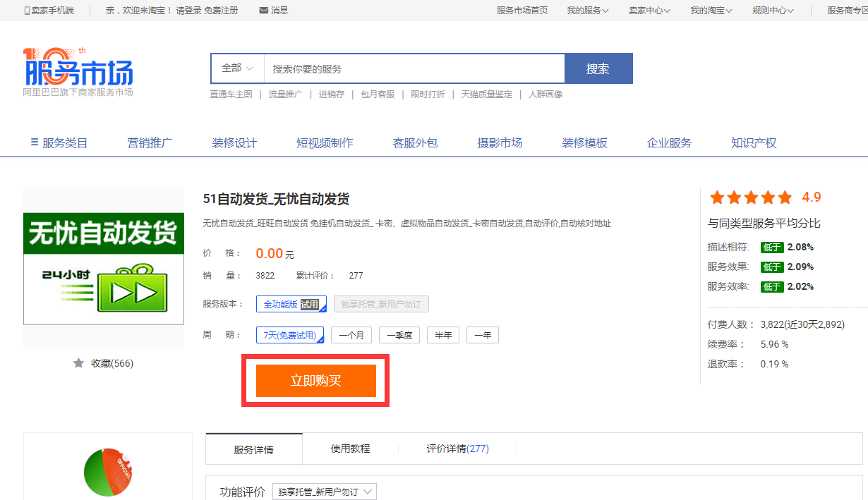868x500 pixels.
Task: Select the 全功能版 试用 service version
Action: click(x=291, y=305)
